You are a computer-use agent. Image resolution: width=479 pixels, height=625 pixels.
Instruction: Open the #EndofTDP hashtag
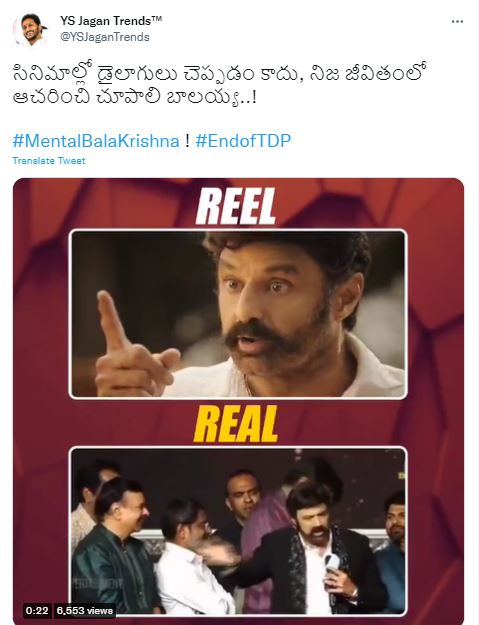243,141
